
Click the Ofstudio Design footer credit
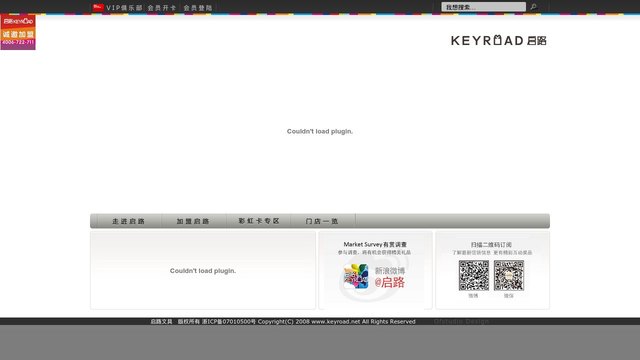[461, 322]
